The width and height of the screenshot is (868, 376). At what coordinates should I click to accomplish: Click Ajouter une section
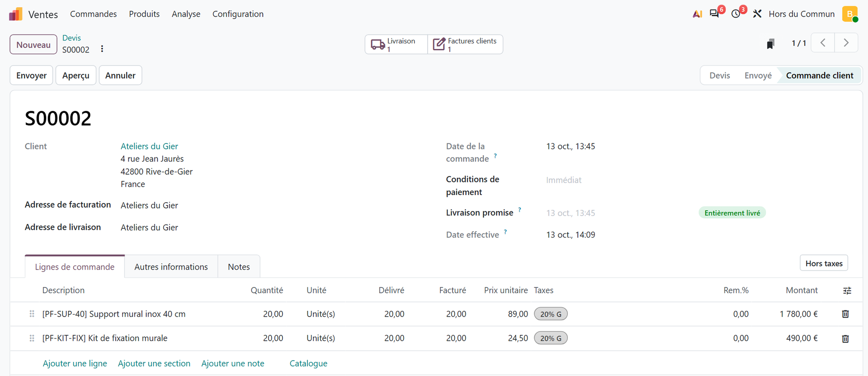pyautogui.click(x=154, y=363)
